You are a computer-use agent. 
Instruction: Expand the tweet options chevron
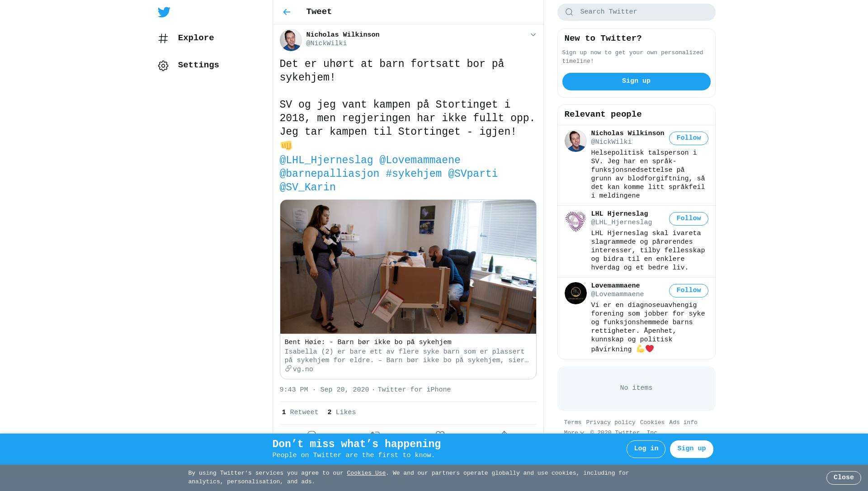click(x=533, y=35)
